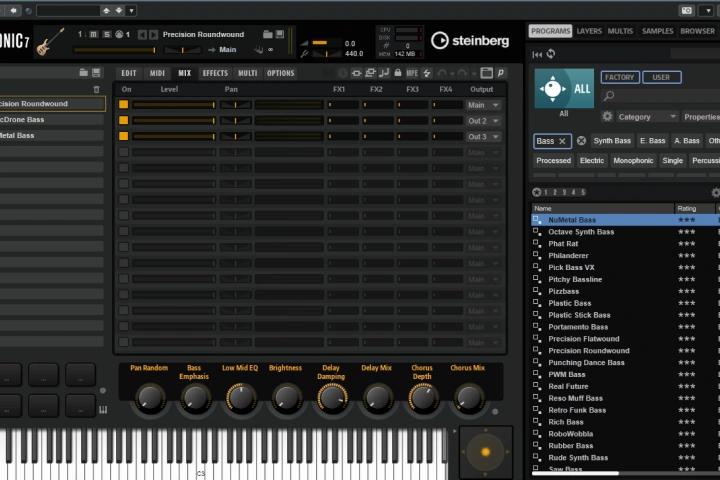Screen dimensions: 720x480
Task: Click the redo arrow icon
Action: [462, 73]
